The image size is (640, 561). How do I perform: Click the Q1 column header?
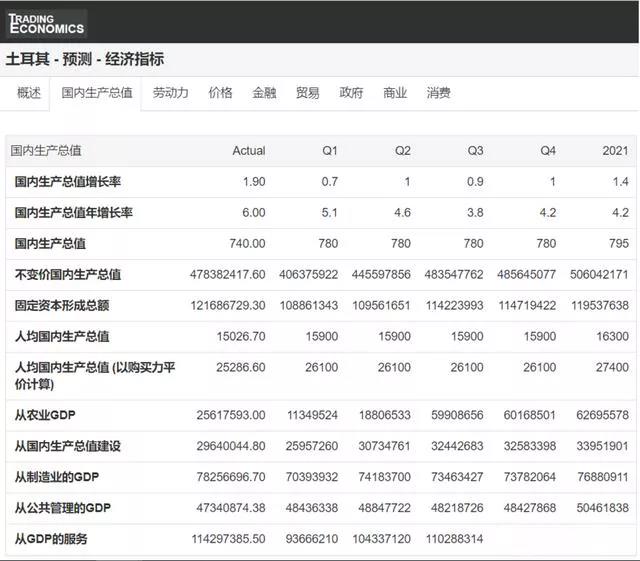pyautogui.click(x=330, y=151)
